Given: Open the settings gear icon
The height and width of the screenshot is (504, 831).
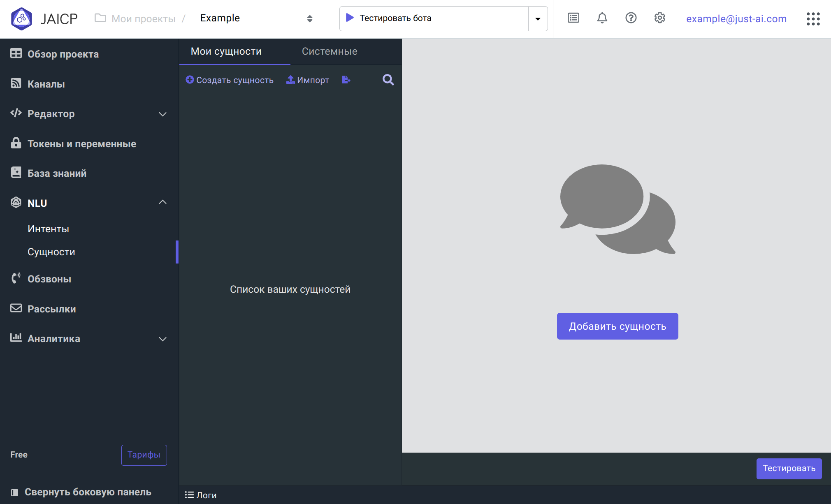Looking at the screenshot, I should (x=659, y=18).
